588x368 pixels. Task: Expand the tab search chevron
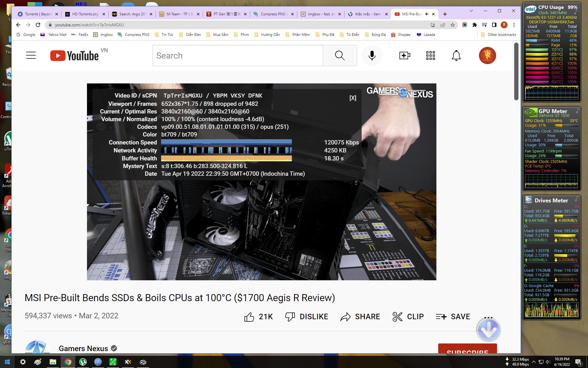tap(471, 11)
